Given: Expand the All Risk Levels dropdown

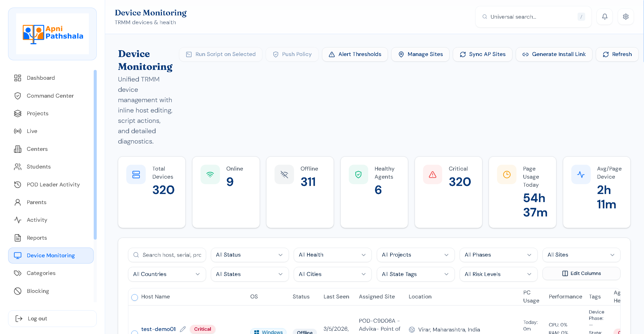Looking at the screenshot, I should [498, 274].
